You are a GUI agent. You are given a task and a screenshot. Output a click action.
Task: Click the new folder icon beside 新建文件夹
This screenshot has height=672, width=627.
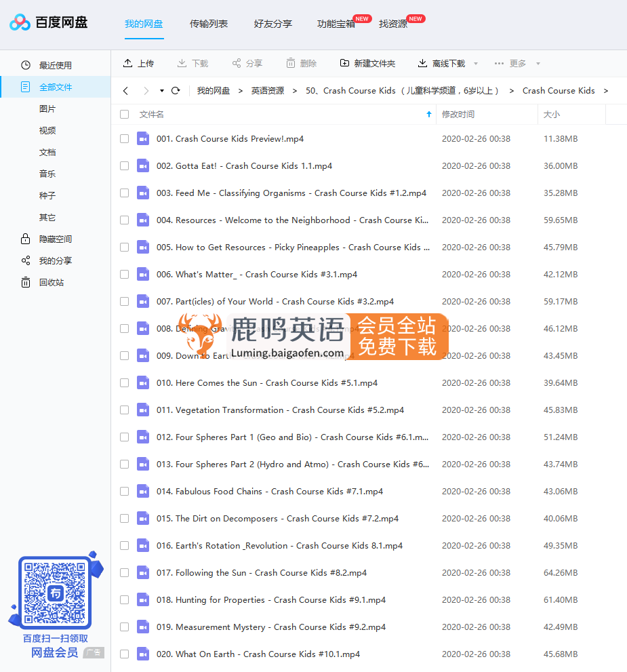tap(344, 63)
